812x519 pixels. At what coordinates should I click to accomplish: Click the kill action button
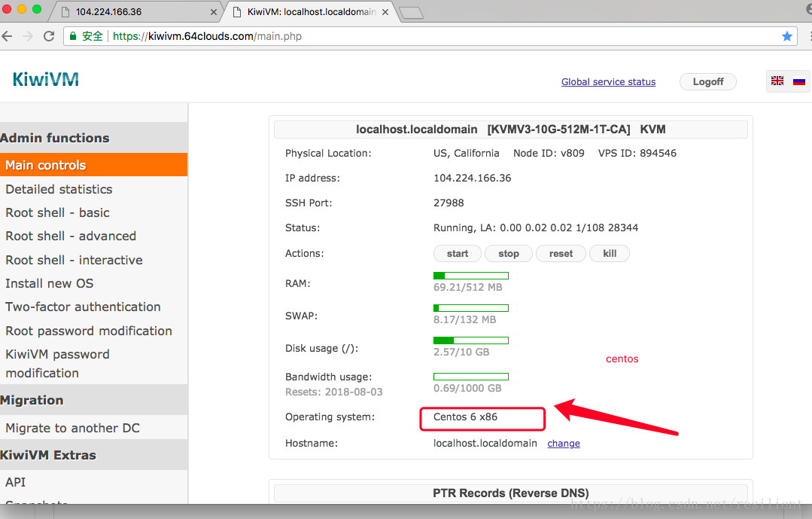(x=610, y=254)
